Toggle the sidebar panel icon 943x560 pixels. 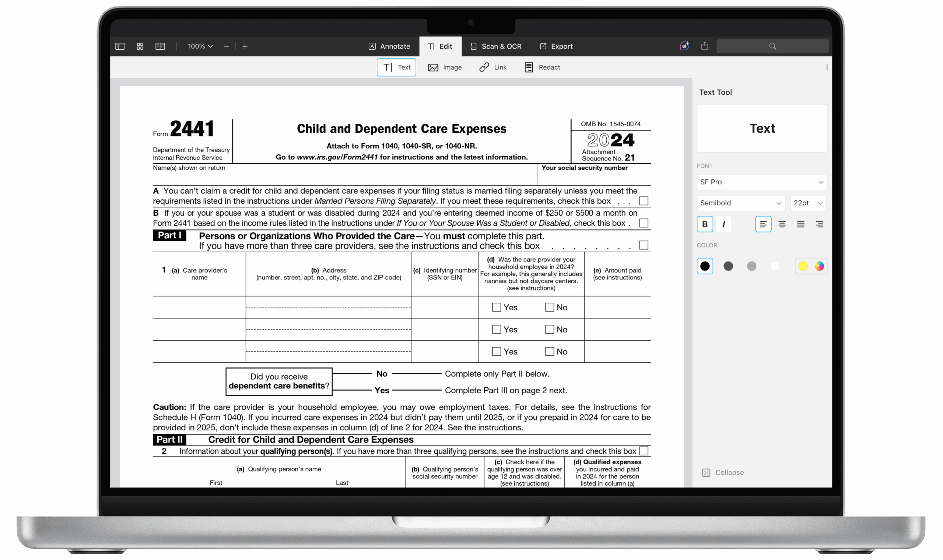click(x=119, y=46)
